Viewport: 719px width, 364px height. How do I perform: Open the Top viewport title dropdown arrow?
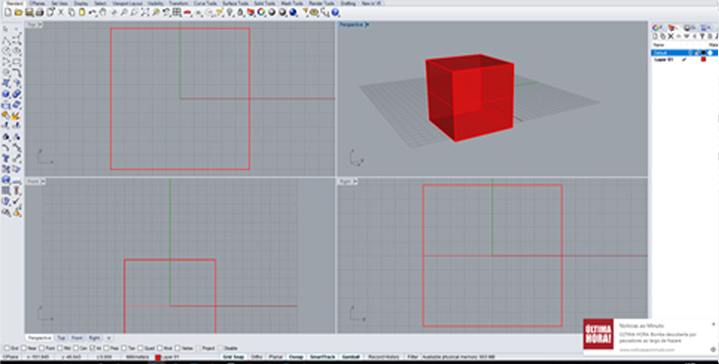[x=40, y=25]
